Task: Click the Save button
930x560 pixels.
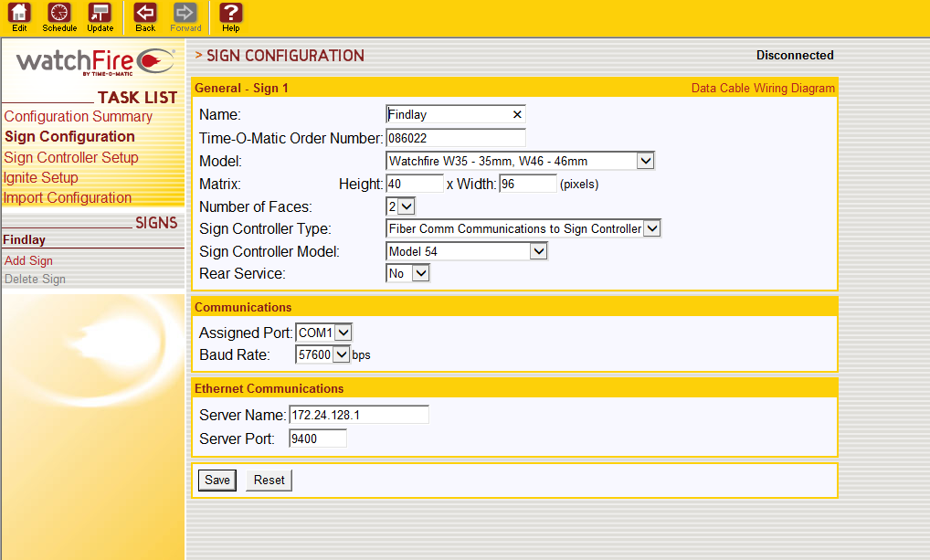Action: (217, 480)
